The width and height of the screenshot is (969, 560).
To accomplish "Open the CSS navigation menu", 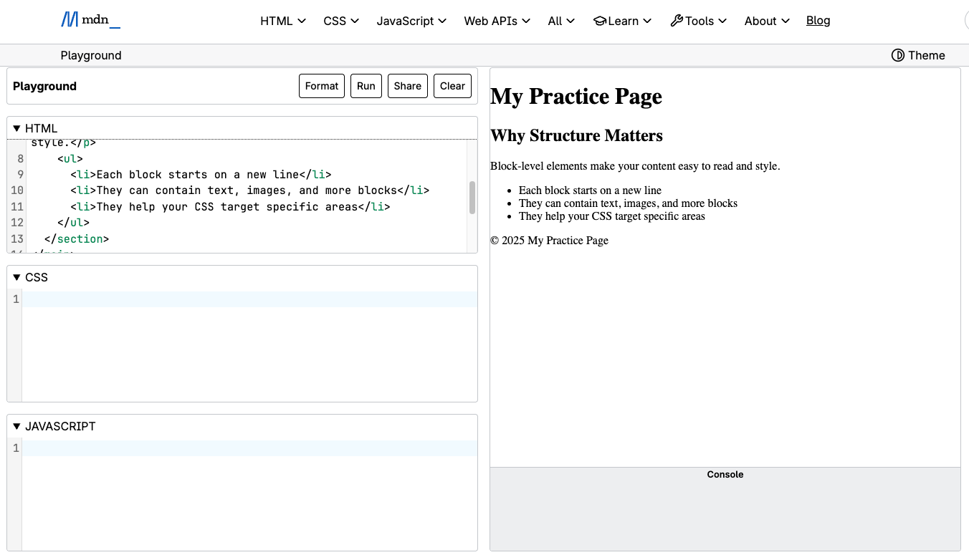I will point(341,21).
